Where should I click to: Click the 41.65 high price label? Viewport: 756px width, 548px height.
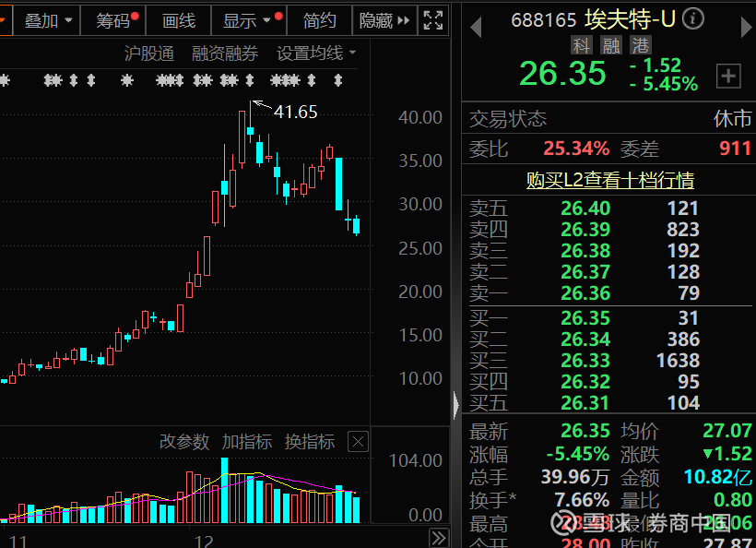tap(296, 112)
